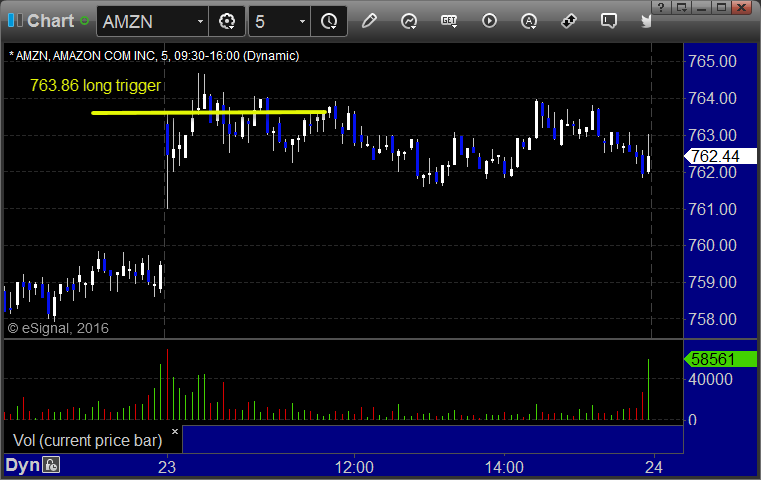Open the time template clock icon
Image resolution: width=761 pixels, height=480 pixels.
pos(329,21)
